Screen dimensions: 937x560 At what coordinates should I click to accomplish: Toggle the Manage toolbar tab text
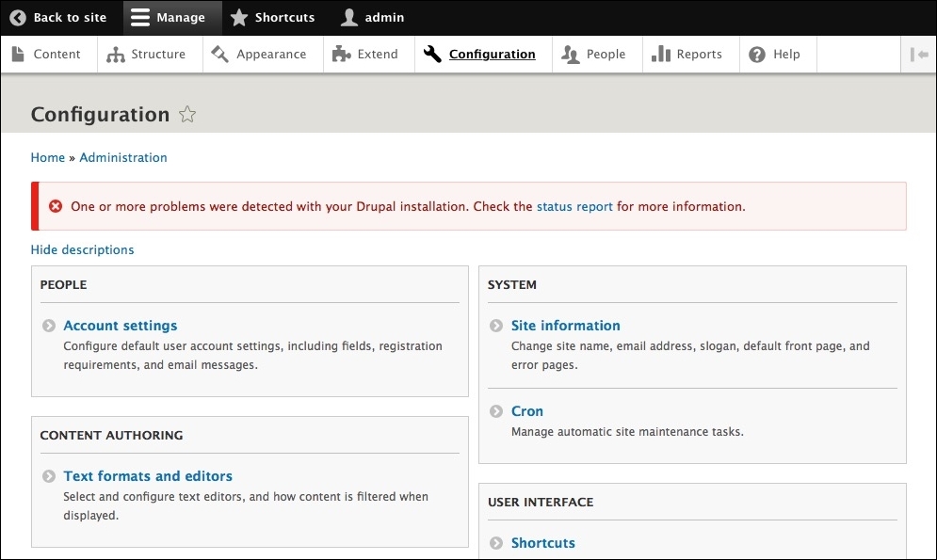coord(181,17)
